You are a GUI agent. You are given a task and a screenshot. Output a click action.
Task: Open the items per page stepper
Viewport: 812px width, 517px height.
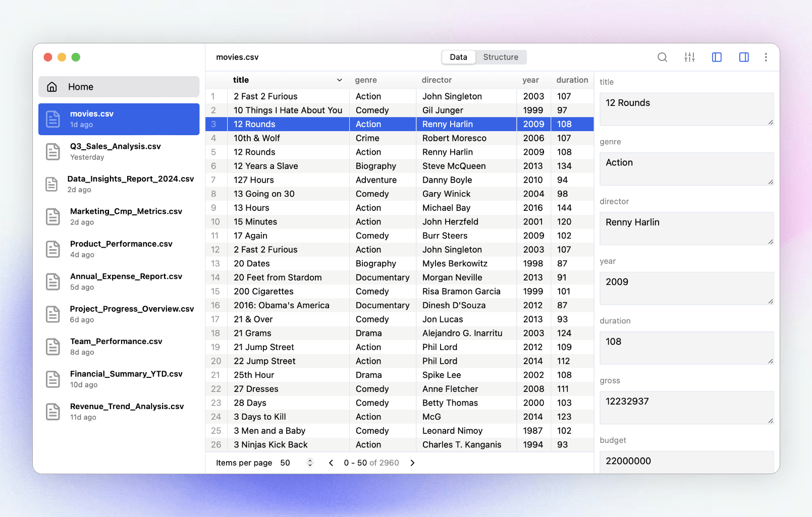tap(310, 463)
